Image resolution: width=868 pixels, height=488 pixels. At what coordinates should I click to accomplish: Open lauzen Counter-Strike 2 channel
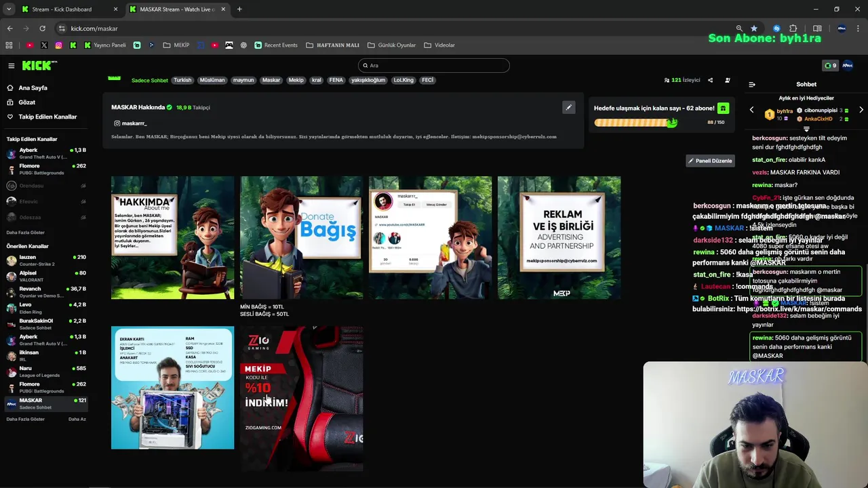pyautogui.click(x=45, y=260)
